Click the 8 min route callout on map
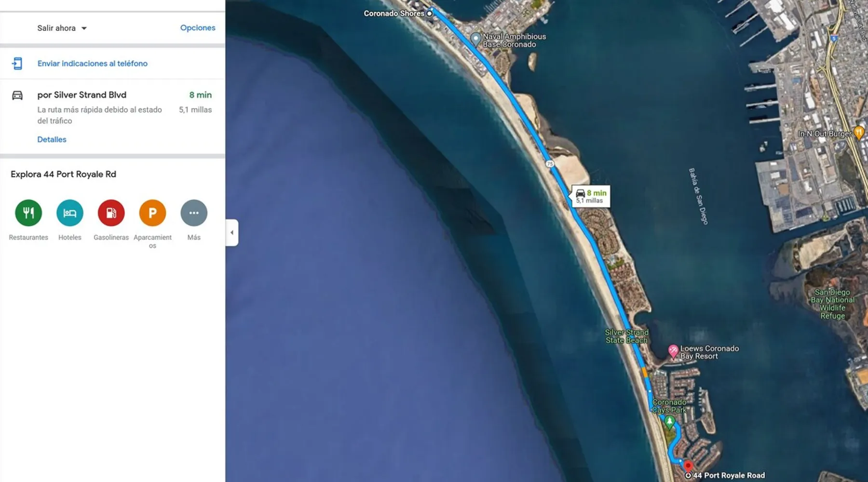The height and width of the screenshot is (482, 868). point(591,196)
